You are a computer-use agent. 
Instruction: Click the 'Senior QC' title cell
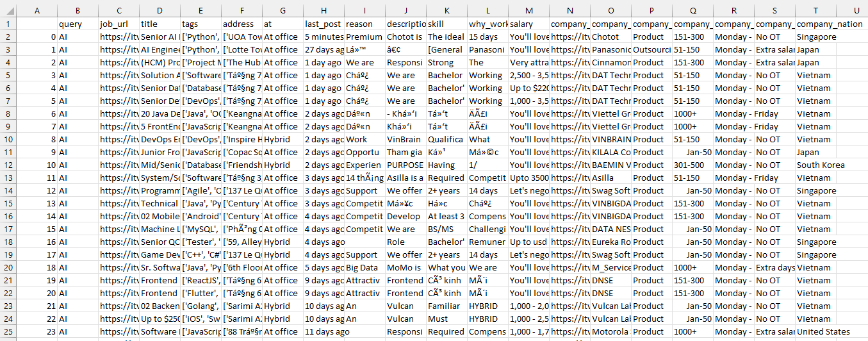pos(160,242)
